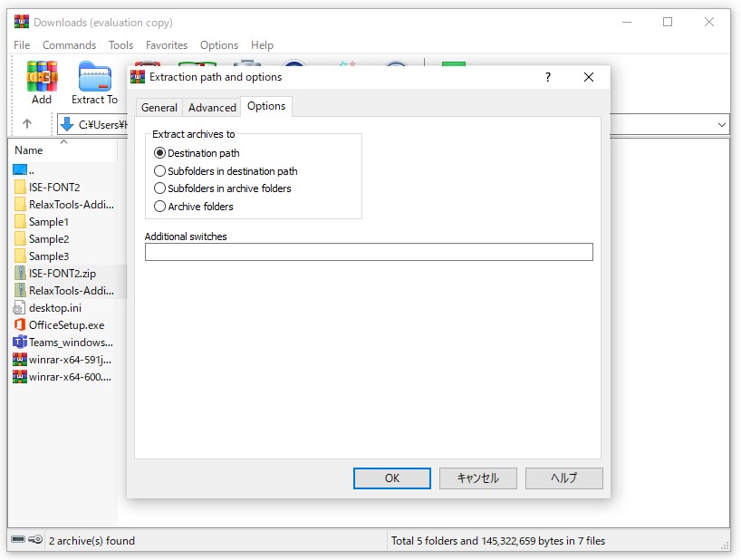The height and width of the screenshot is (560, 741).
Task: Click the Extract To toolbar icon
Action: (94, 82)
